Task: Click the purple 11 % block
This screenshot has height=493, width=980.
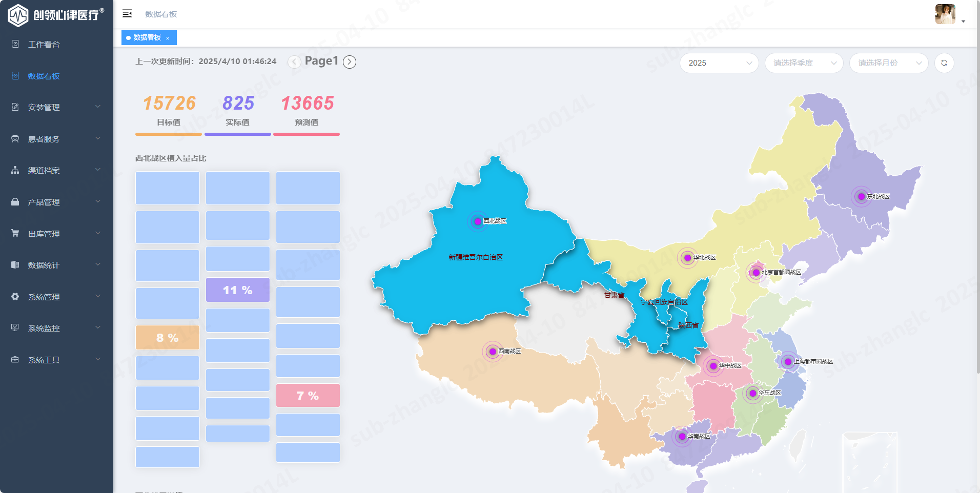Action: point(238,290)
